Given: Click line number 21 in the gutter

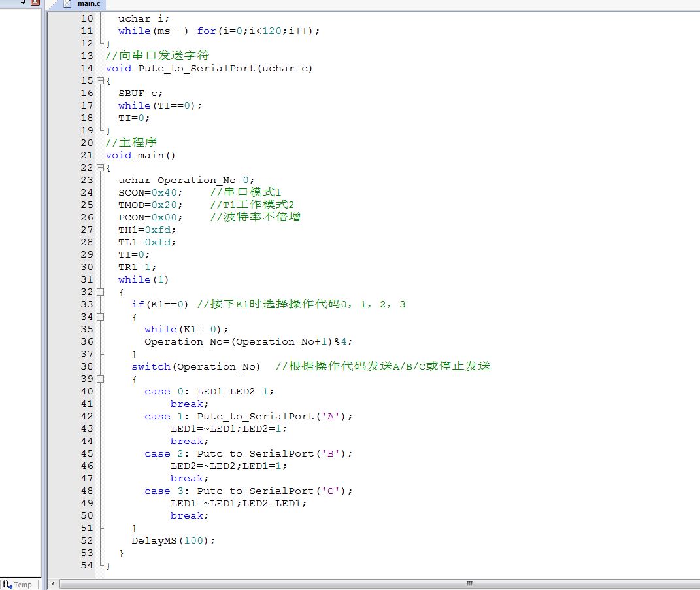Looking at the screenshot, I should (86, 156).
